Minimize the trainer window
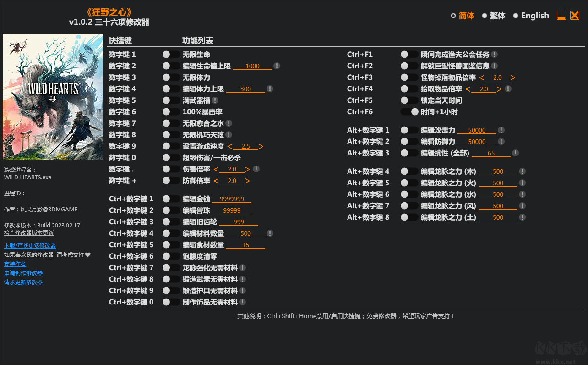 point(561,15)
